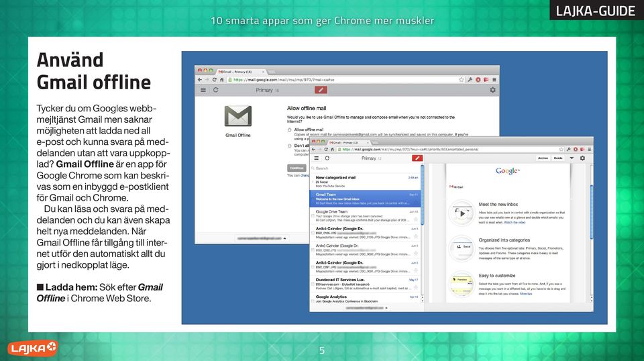The image size is (644, 361).
Task: Click the reading pane scrollbar on the right
Action: 592,212
